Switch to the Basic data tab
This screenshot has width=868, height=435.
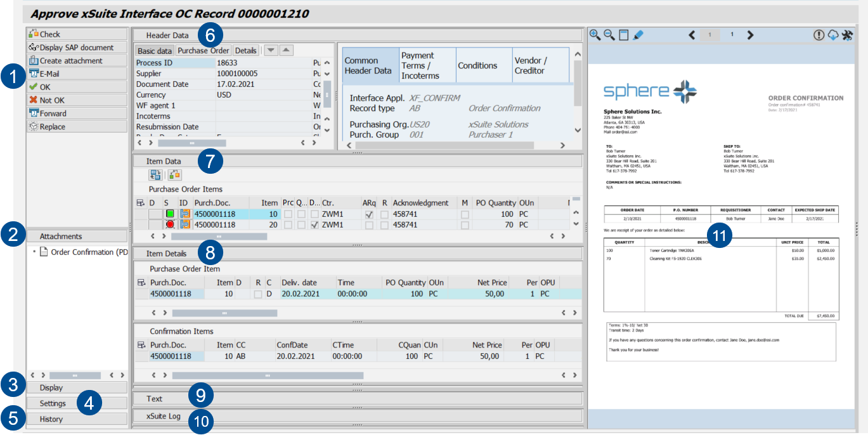click(x=156, y=50)
